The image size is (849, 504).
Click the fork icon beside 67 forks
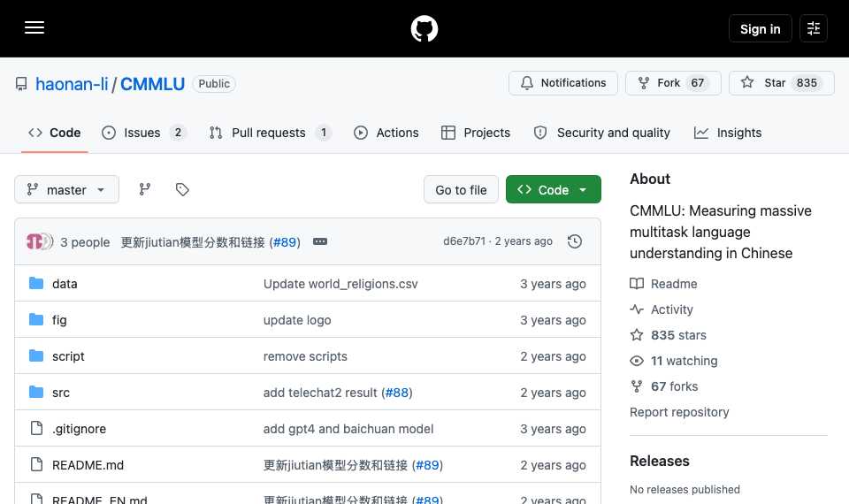637,386
